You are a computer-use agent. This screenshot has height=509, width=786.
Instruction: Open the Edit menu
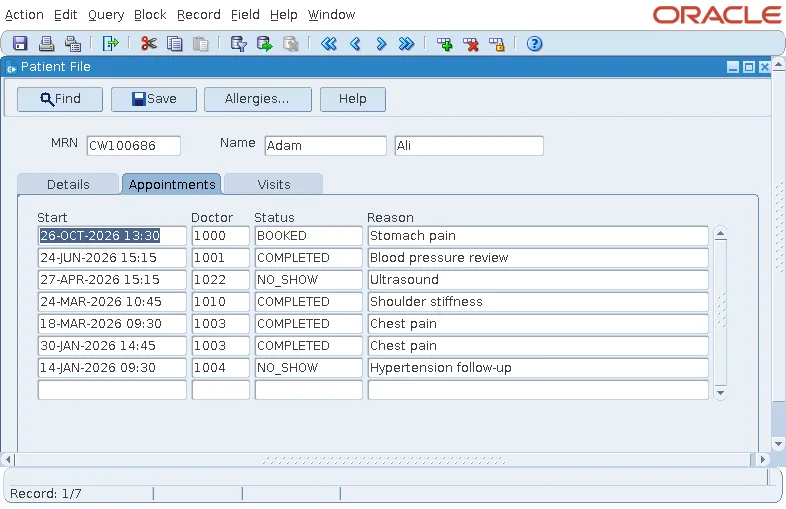[66, 15]
